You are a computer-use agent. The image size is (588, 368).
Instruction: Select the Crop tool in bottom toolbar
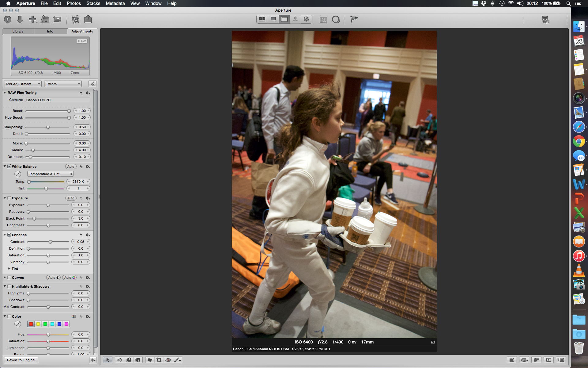point(159,360)
